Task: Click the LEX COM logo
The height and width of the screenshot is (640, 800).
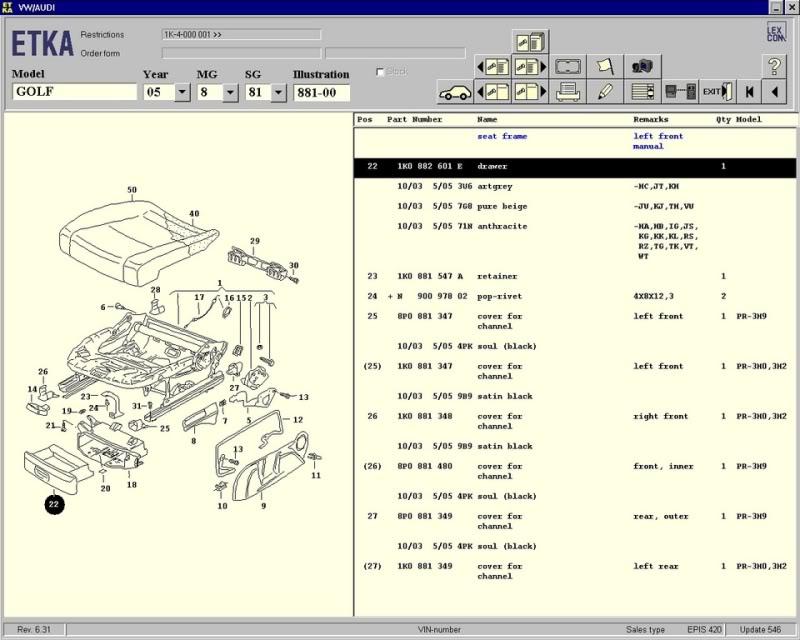Action: pos(776,32)
